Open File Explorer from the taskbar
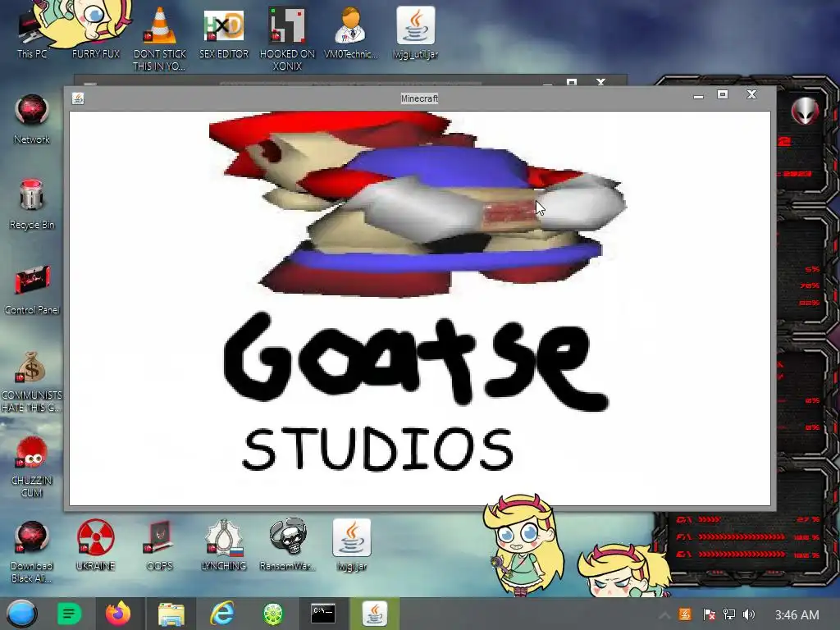This screenshot has width=840, height=630. coord(171,614)
